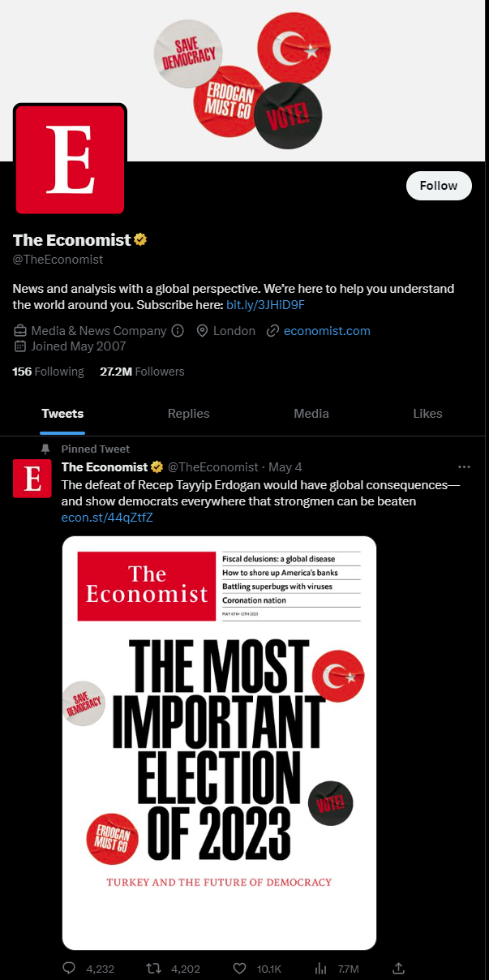
Task: Follow The Economist account
Action: (438, 186)
